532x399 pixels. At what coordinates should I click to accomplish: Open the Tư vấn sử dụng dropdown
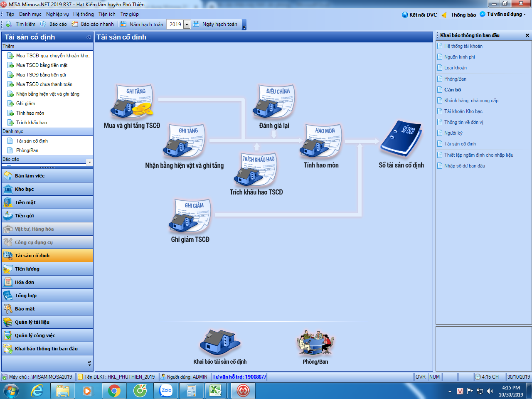pyautogui.click(x=503, y=14)
